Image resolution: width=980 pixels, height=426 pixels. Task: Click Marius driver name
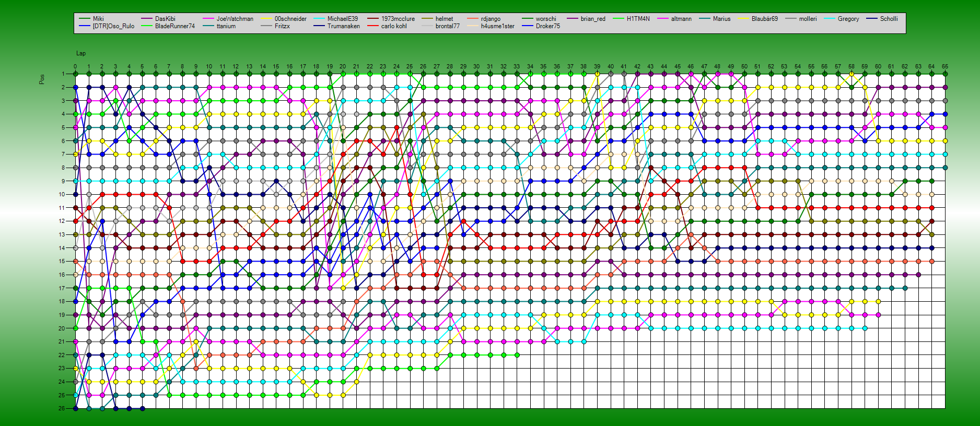[x=722, y=19]
